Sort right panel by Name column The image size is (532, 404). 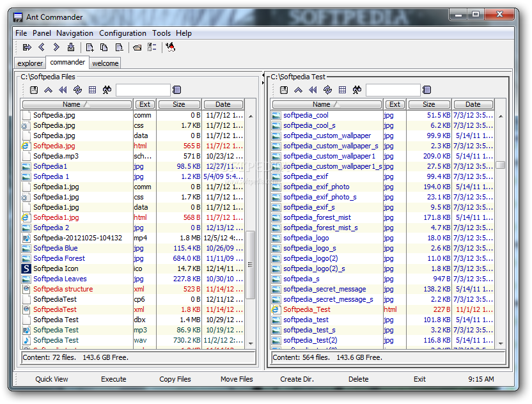point(327,104)
